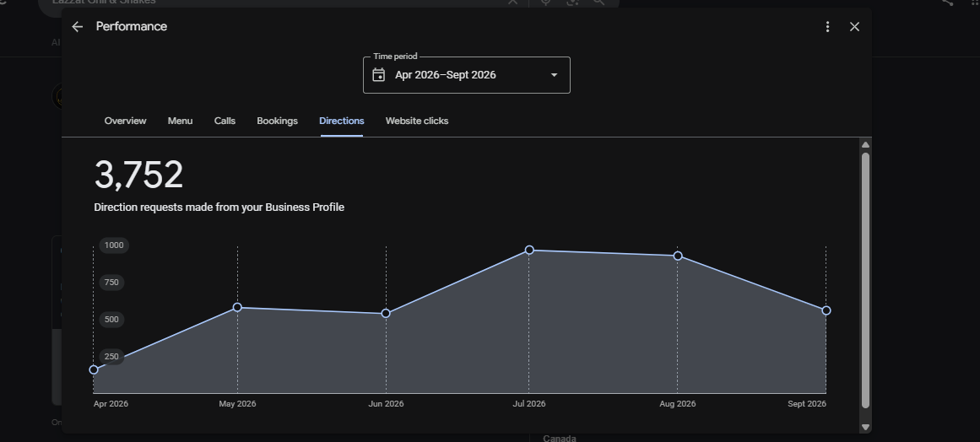Click the calendar icon in Time period
The image size is (980, 442).
379,75
